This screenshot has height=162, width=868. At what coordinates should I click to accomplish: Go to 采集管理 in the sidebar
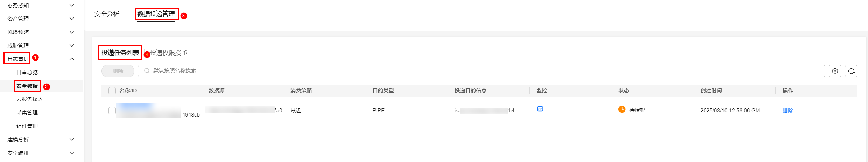point(27,113)
